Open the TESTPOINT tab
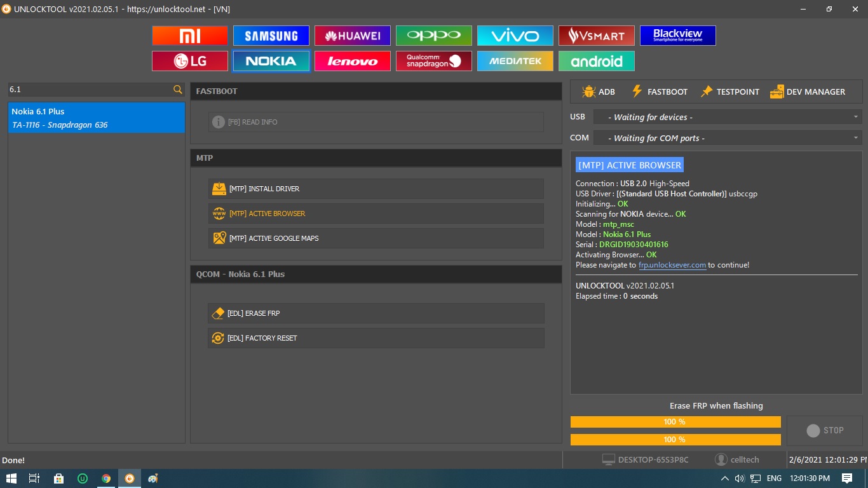 729,91
